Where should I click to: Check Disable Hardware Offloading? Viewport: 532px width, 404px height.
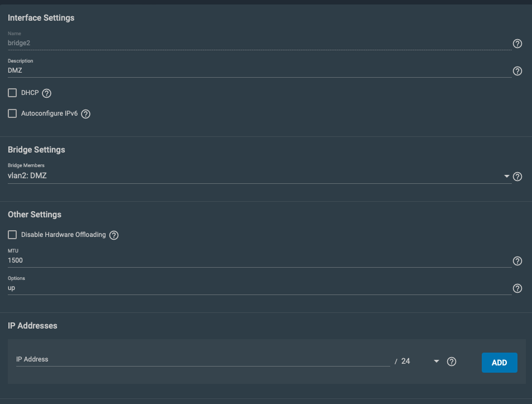point(12,235)
